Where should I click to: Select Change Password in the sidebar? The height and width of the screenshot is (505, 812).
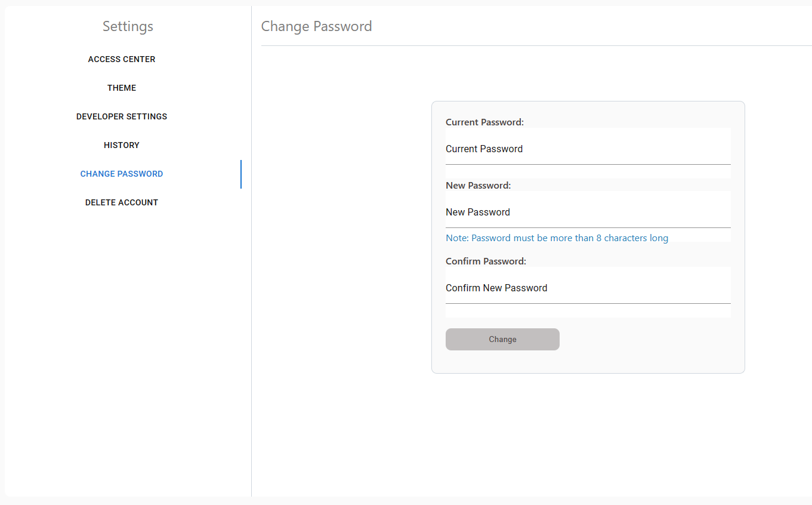click(x=122, y=174)
